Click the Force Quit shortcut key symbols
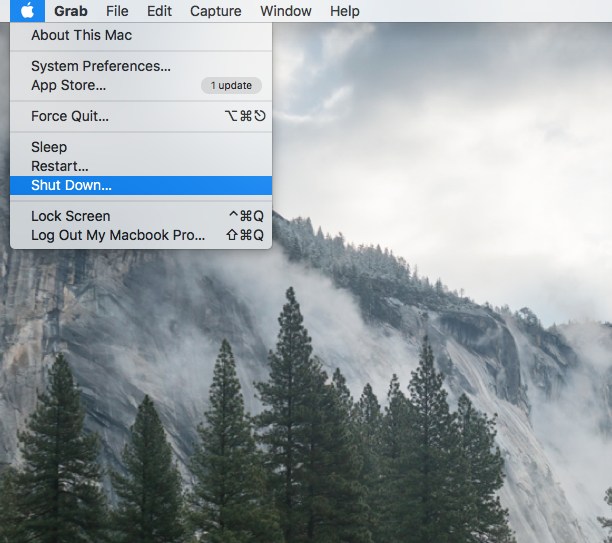 (x=246, y=116)
